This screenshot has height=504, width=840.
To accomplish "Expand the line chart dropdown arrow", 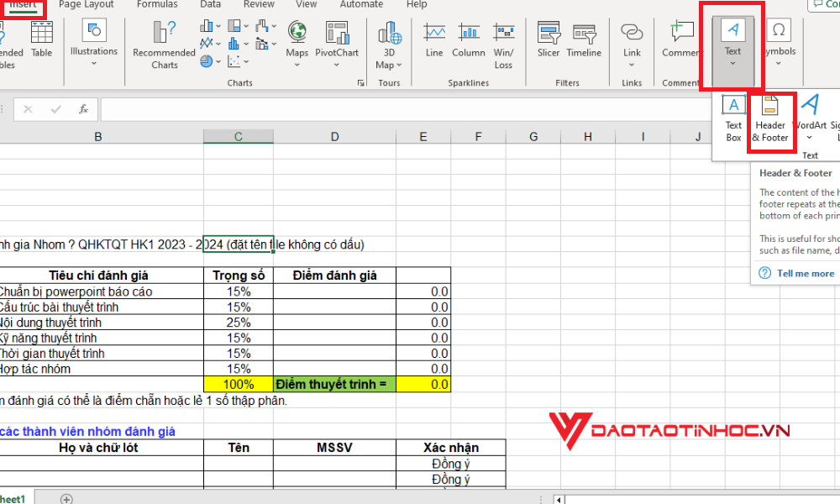I will (x=218, y=44).
